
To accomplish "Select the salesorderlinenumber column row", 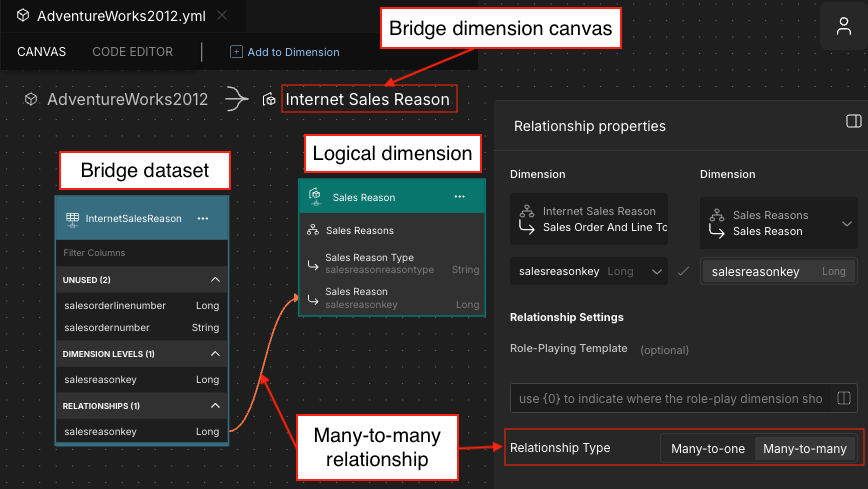I will coord(142,306).
